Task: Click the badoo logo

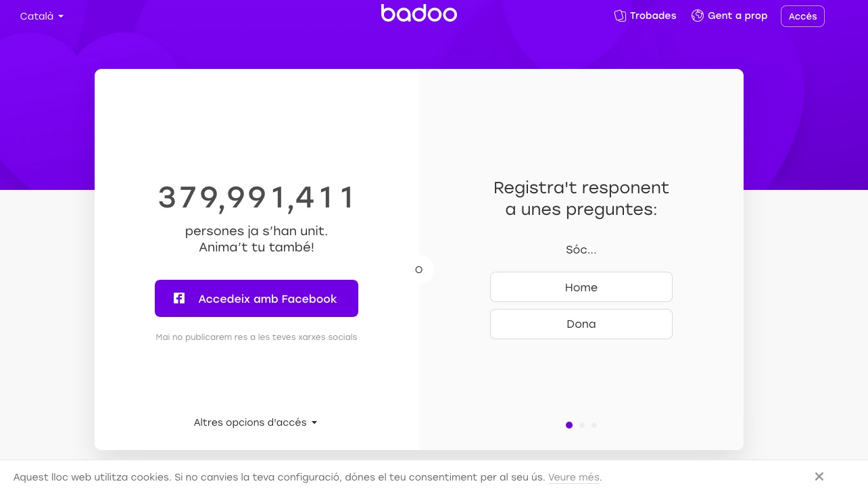Action: (x=418, y=13)
